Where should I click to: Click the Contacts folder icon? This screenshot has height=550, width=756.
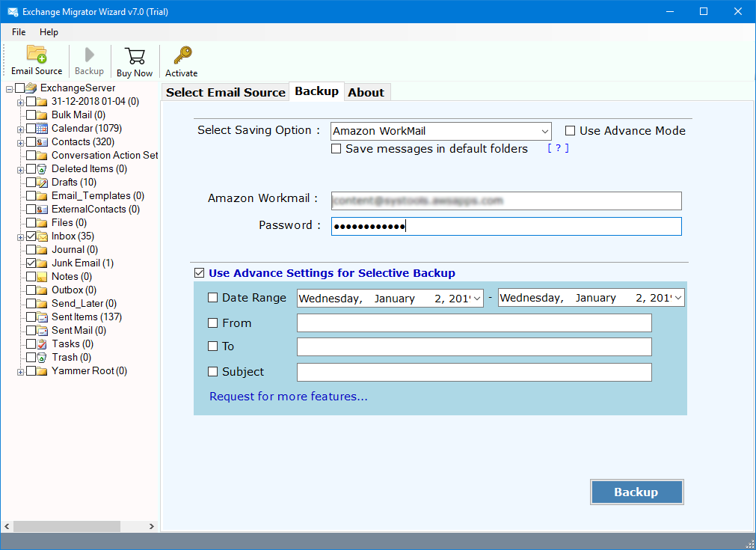click(x=42, y=142)
